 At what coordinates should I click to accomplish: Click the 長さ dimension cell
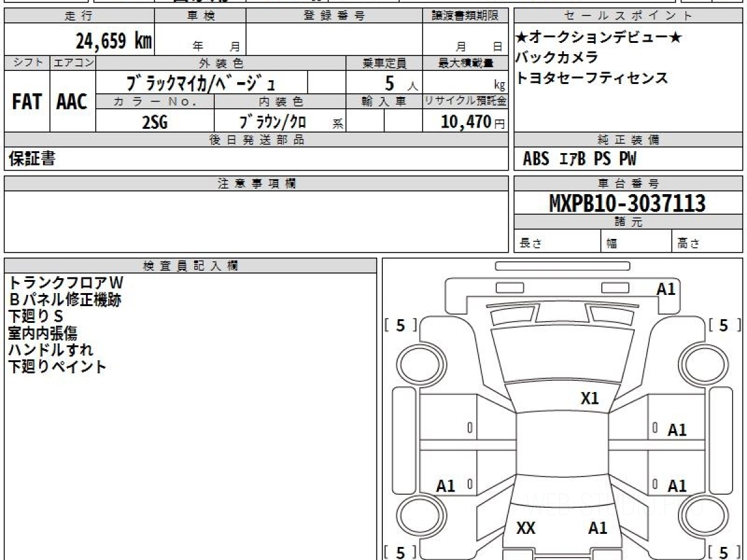tap(557, 241)
